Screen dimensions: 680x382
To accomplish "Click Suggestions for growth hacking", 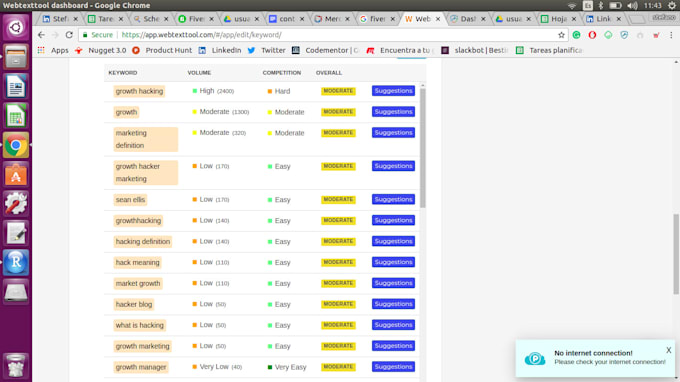I will [393, 91].
